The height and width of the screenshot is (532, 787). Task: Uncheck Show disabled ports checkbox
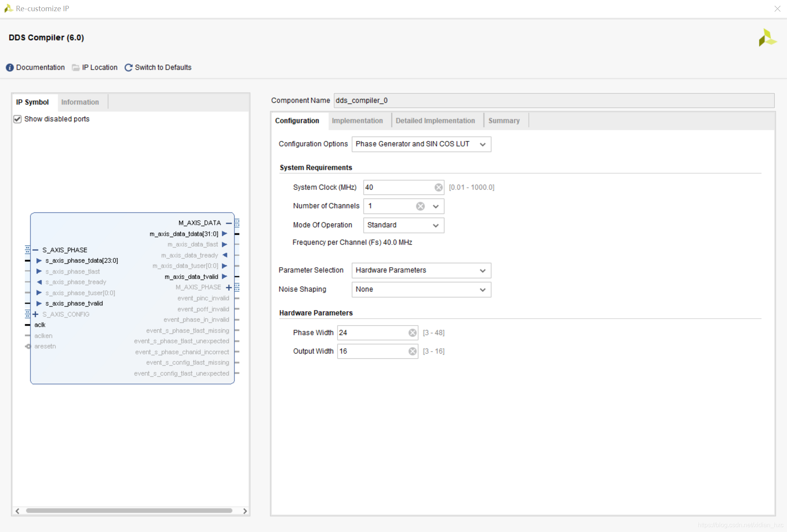pos(17,119)
